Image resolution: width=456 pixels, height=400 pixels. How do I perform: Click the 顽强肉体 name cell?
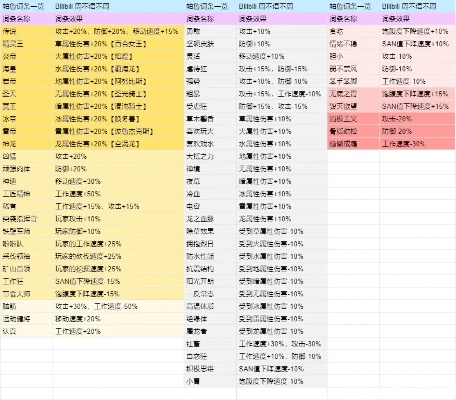click(26, 169)
